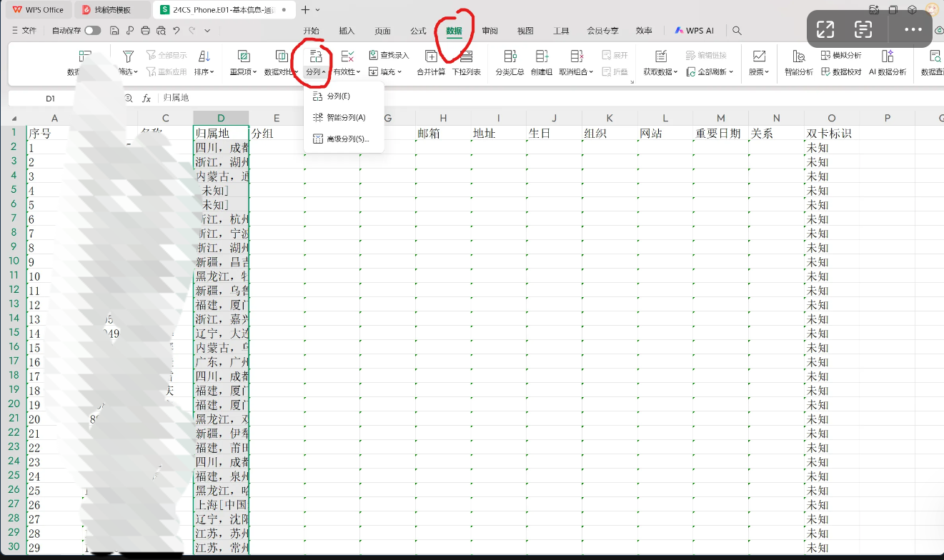Click the undo arrow icon
Image resolution: width=944 pixels, height=560 pixels.
176,31
